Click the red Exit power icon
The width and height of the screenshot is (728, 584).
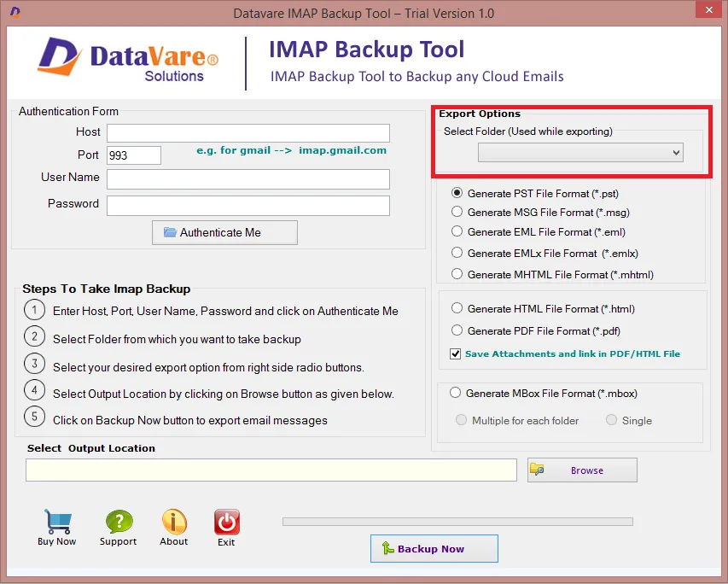tap(226, 522)
